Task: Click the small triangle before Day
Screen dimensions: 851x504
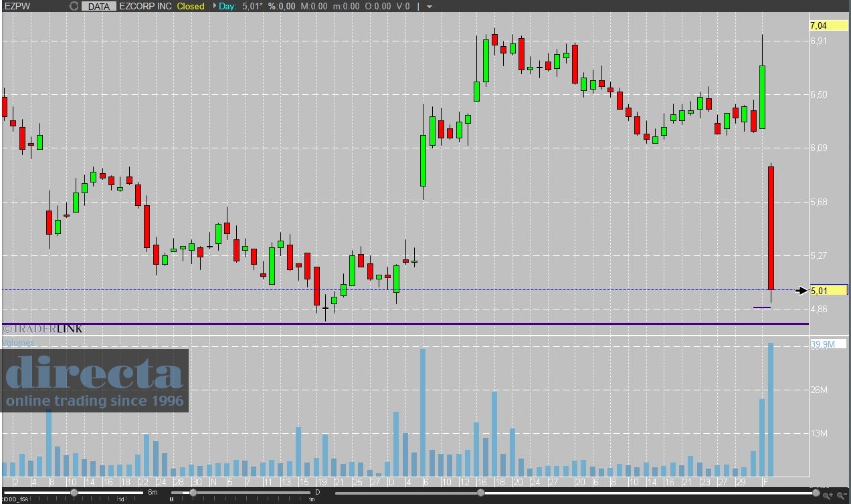Action: pos(214,6)
